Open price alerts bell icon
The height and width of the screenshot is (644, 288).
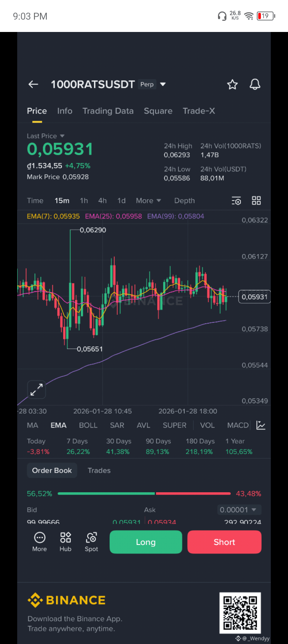click(255, 84)
